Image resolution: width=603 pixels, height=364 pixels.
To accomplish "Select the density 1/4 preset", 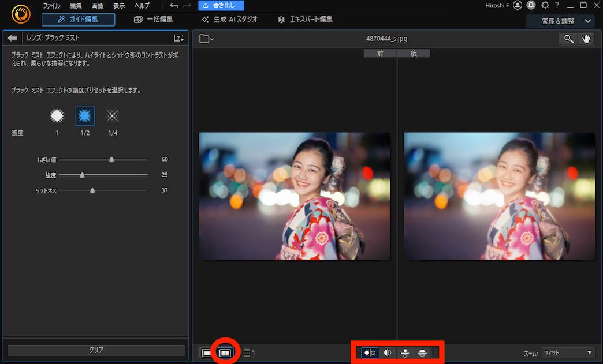I will click(x=112, y=115).
